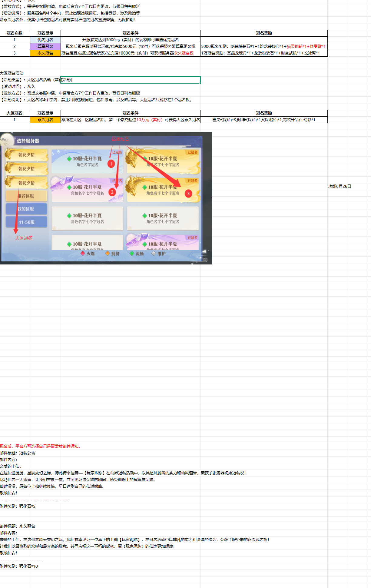Select the light blue 优先冠名 cell
Image resolution: width=371 pixels, height=588 pixels.
coord(45,40)
